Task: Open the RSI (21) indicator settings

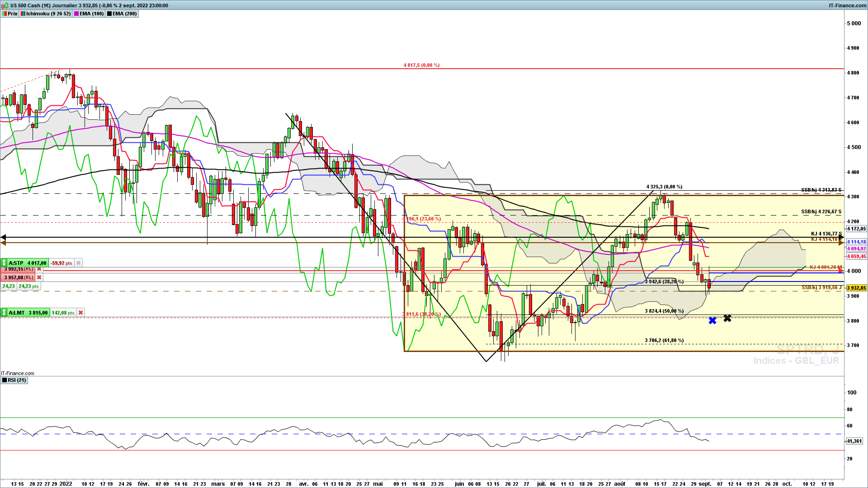Action: (14, 380)
